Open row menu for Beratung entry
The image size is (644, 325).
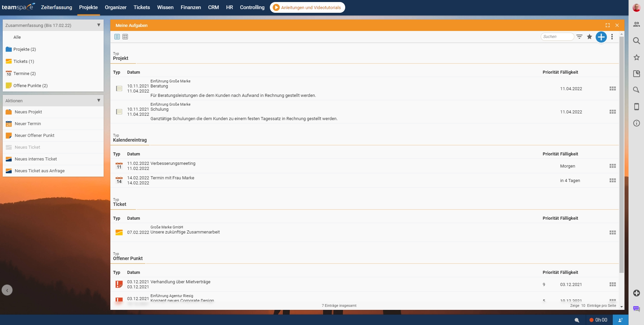point(613,88)
